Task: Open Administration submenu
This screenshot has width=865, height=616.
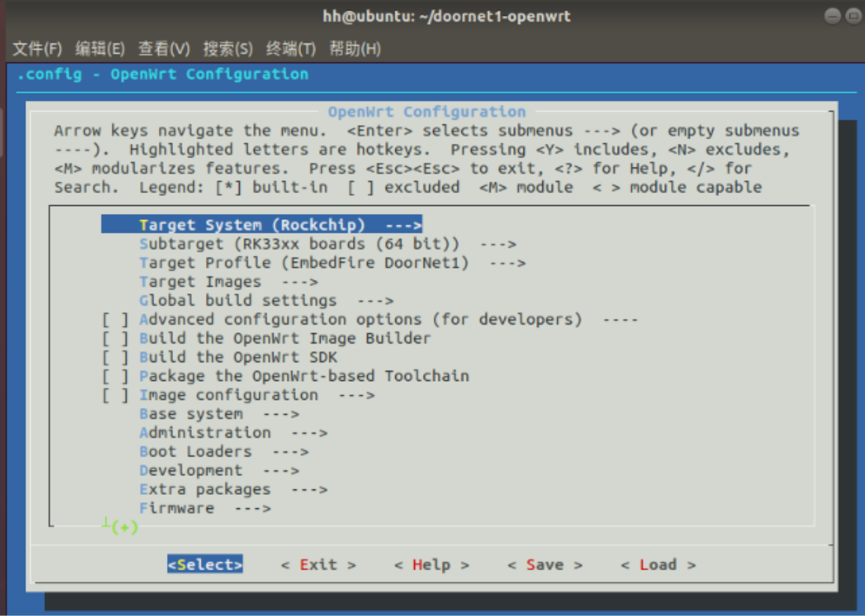Action: pos(234,433)
